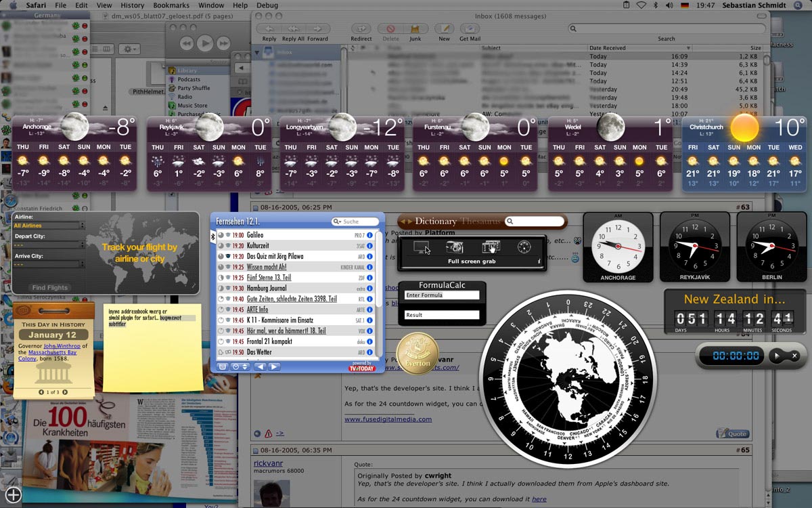Show previous This Day in History entry

[x=41, y=392]
